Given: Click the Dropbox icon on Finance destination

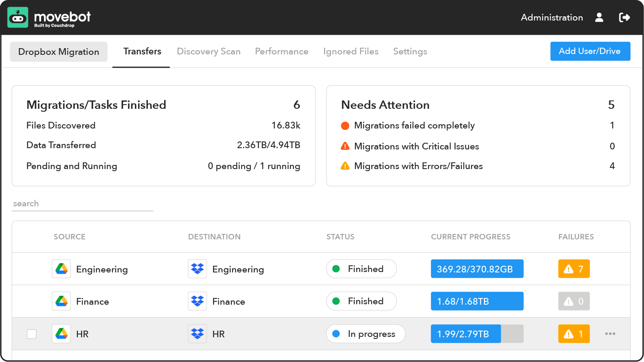Looking at the screenshot, I should [197, 301].
